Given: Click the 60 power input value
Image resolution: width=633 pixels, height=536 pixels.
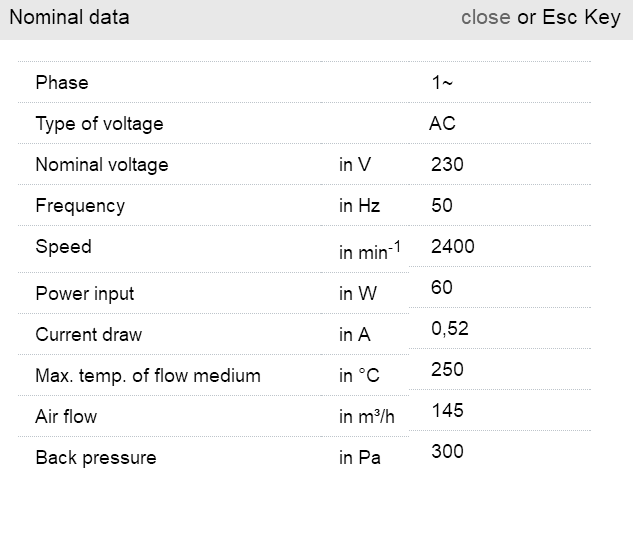Looking at the screenshot, I should click(442, 288).
